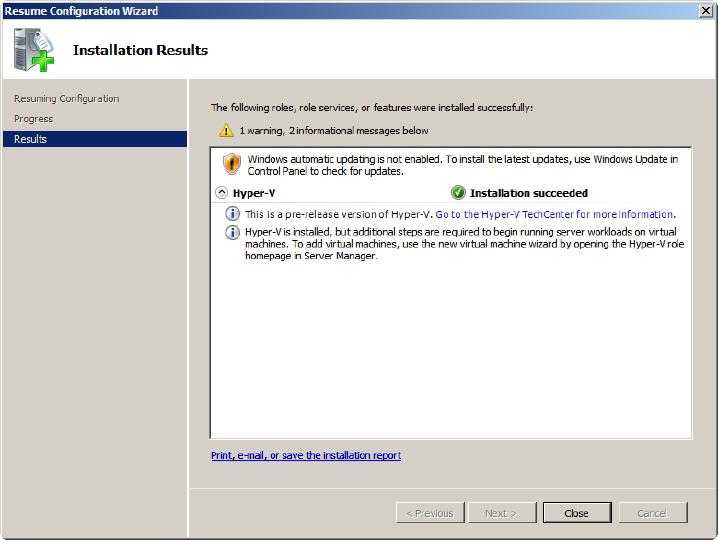Click the Hyper-V role name label
The width and height of the screenshot is (718, 540).
[x=254, y=193]
